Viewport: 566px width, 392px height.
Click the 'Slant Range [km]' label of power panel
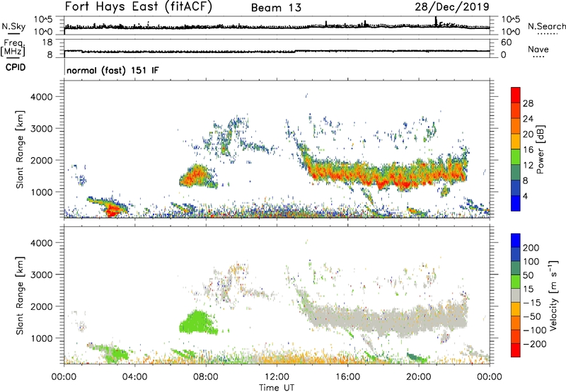pyautogui.click(x=20, y=149)
